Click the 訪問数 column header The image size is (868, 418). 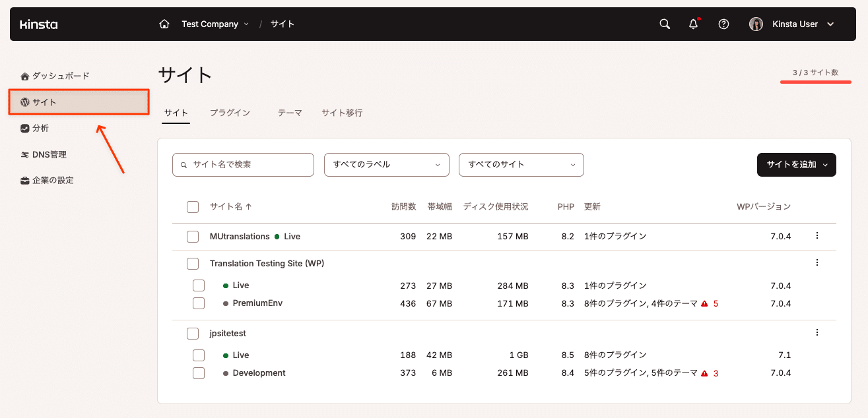tap(404, 206)
